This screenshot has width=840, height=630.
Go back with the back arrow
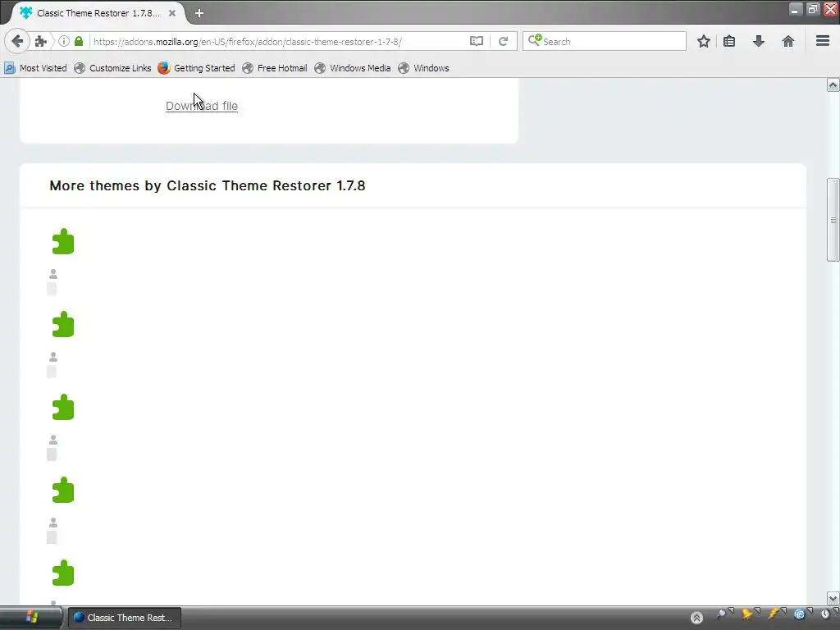17,41
